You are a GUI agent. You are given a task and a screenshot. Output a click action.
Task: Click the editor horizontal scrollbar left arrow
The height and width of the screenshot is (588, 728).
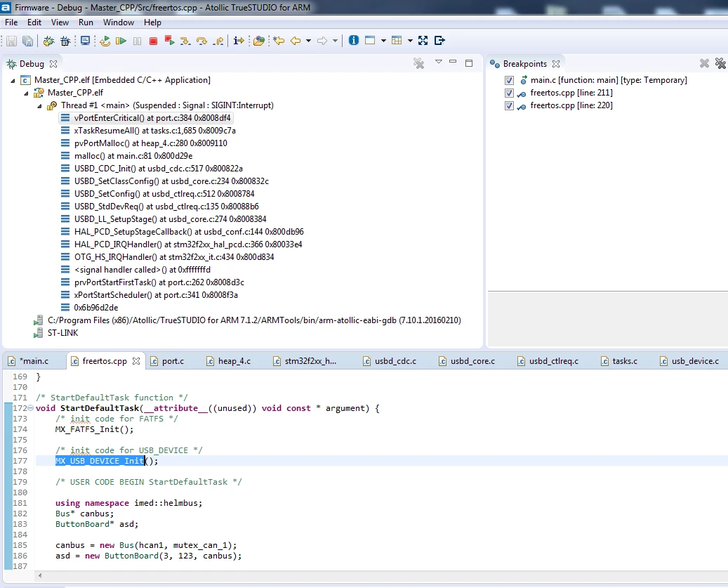coord(41,576)
